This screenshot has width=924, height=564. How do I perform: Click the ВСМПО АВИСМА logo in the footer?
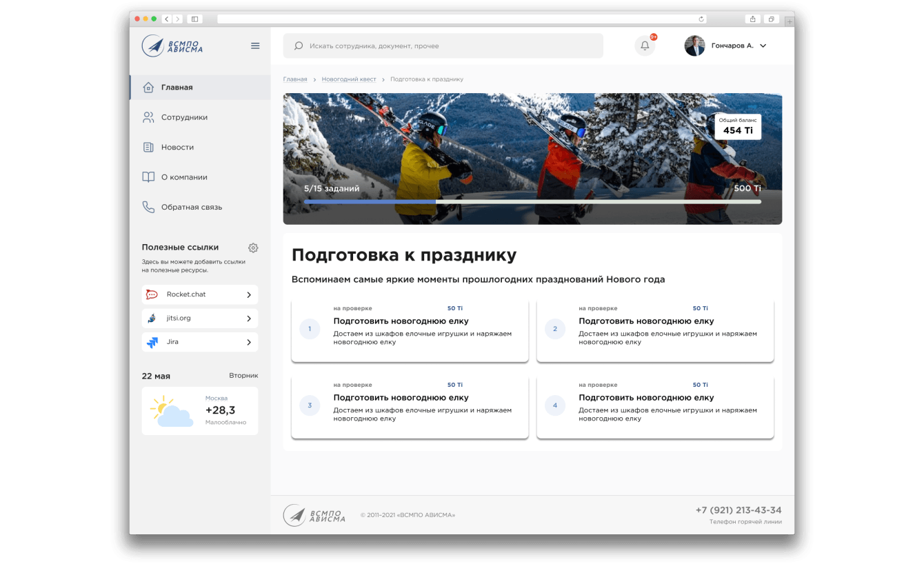click(x=314, y=515)
